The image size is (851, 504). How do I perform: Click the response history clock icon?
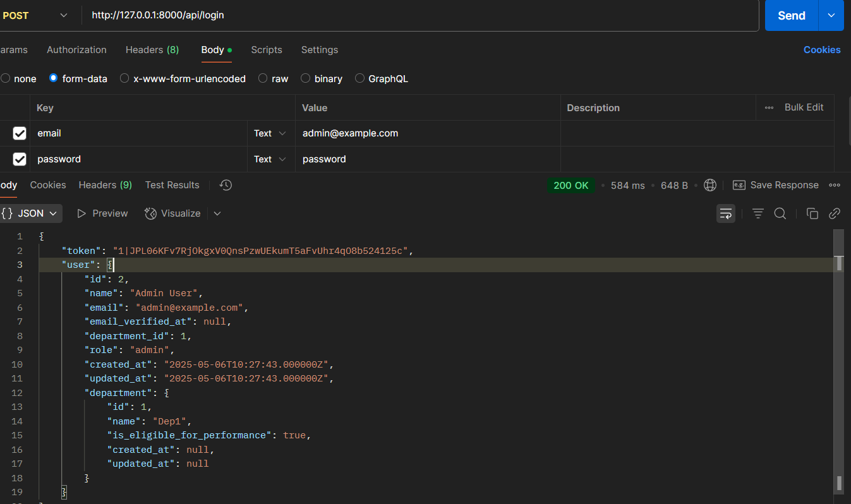click(226, 185)
